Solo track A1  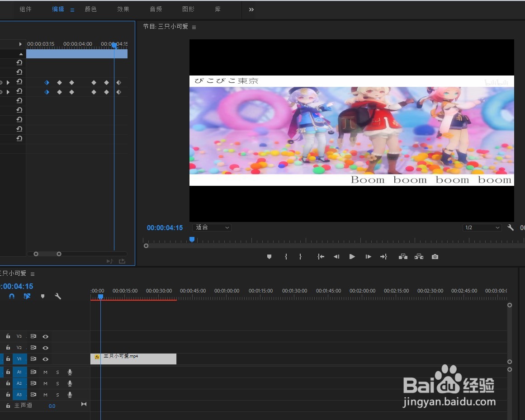pos(57,372)
